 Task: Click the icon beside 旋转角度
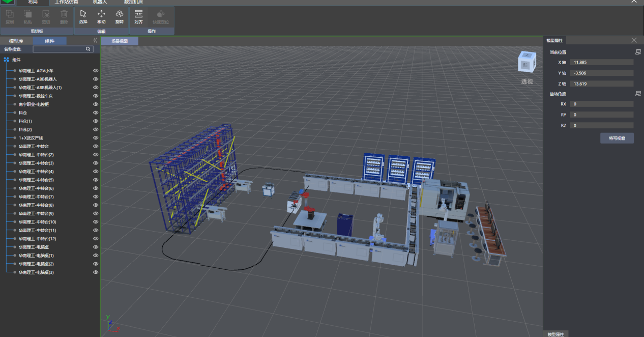638,94
